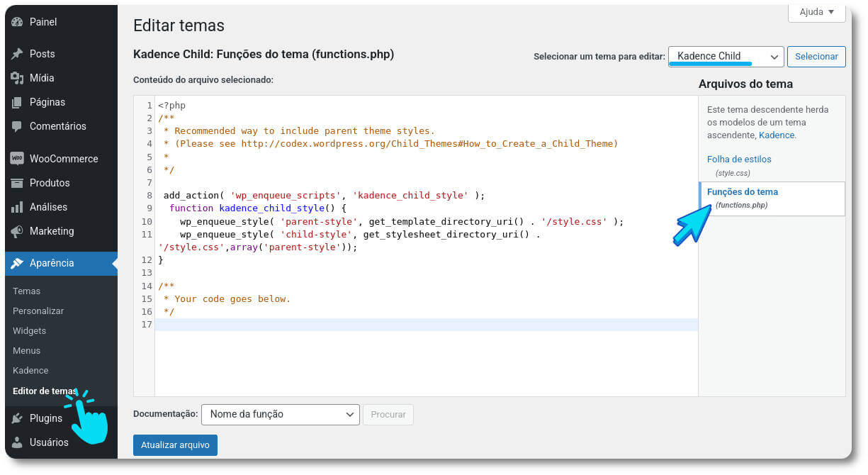Open the Folha de estilos file
The image size is (868, 475).
click(739, 160)
